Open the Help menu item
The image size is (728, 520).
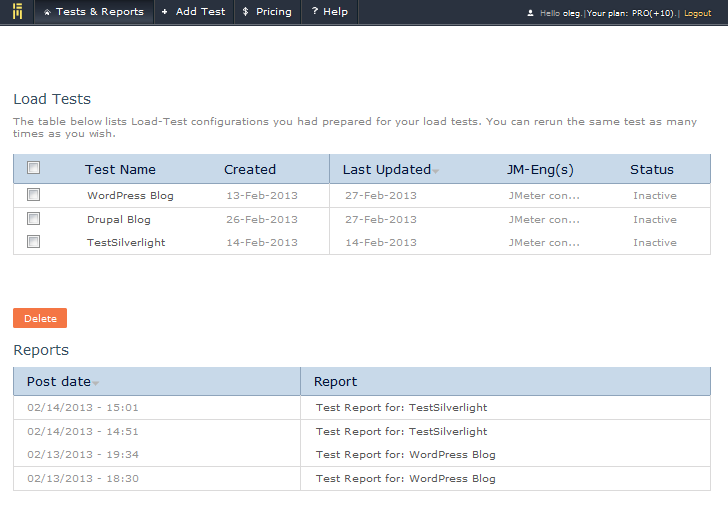click(x=330, y=12)
